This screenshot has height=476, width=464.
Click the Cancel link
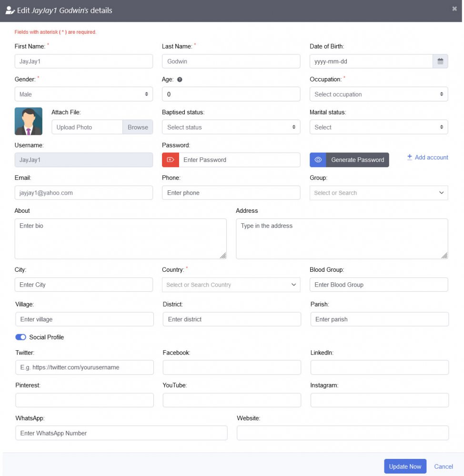(x=443, y=466)
